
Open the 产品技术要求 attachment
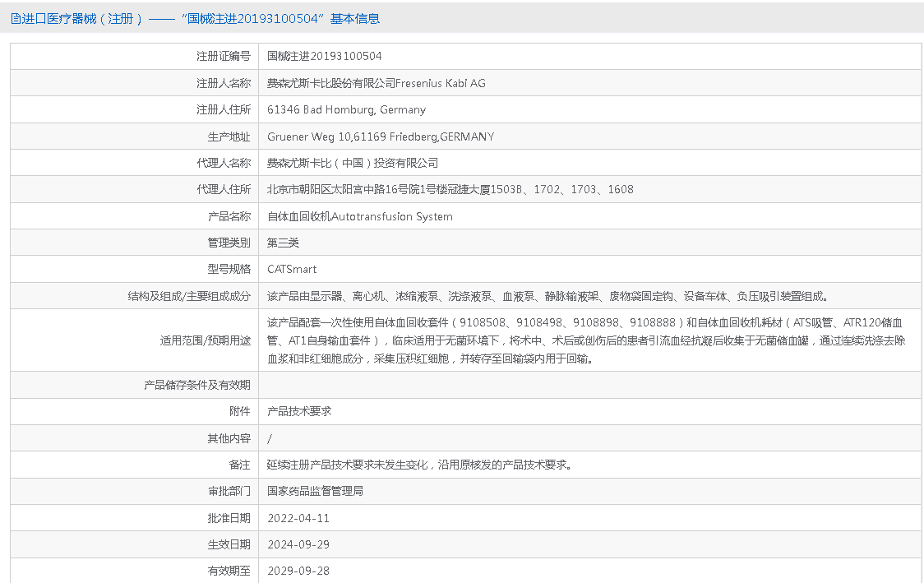coord(299,411)
